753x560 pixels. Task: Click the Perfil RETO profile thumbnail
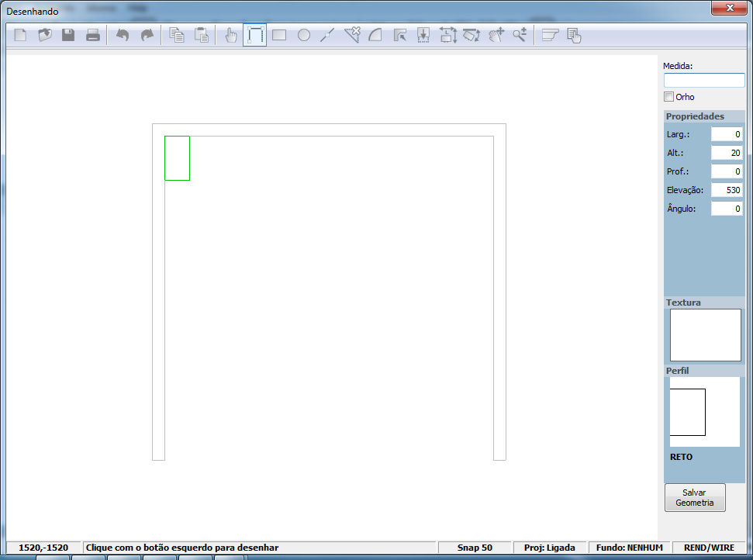pos(688,412)
